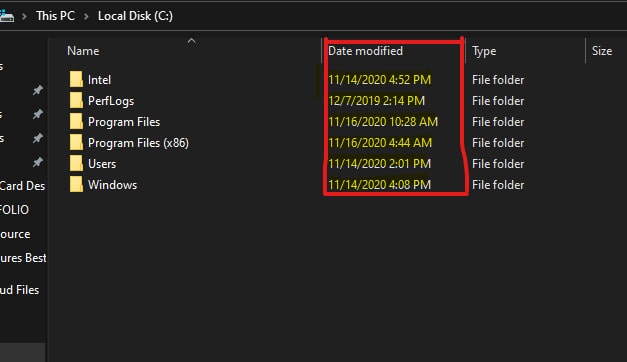The width and height of the screenshot is (627, 362).
Task: Select the Windows folder's date modified cell
Action: (379, 184)
